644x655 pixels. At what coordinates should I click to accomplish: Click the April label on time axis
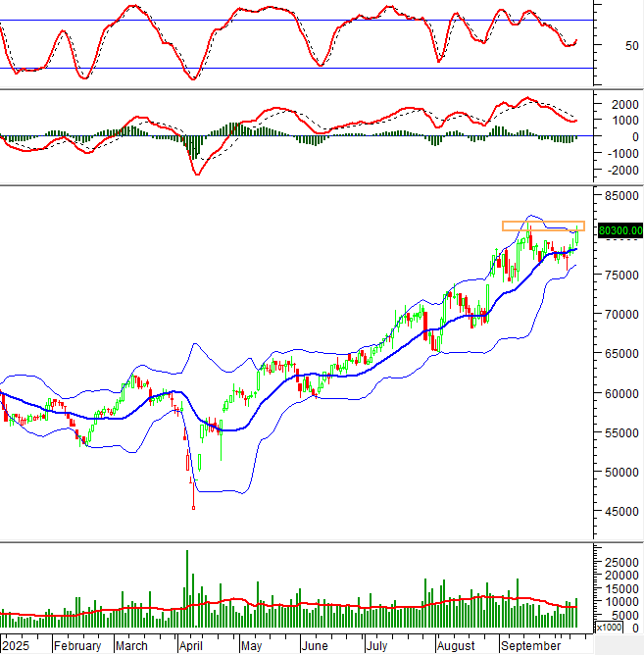click(x=189, y=646)
